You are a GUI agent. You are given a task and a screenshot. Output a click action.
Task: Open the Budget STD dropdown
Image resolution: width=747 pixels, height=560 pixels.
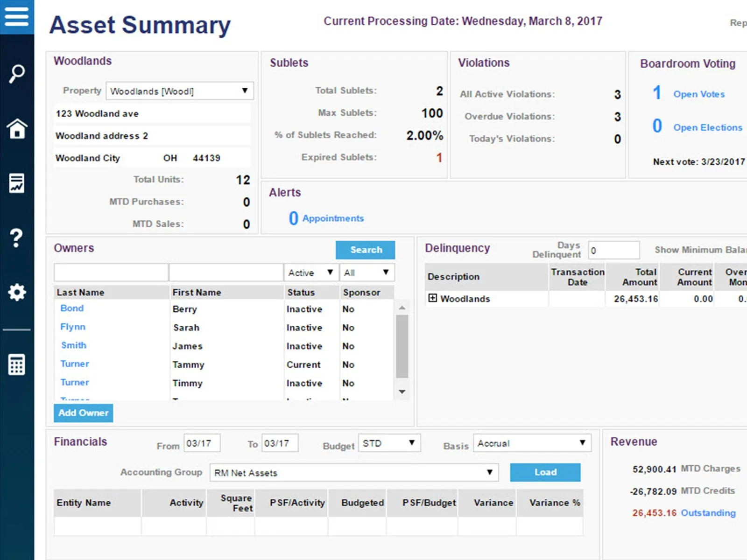click(x=389, y=443)
